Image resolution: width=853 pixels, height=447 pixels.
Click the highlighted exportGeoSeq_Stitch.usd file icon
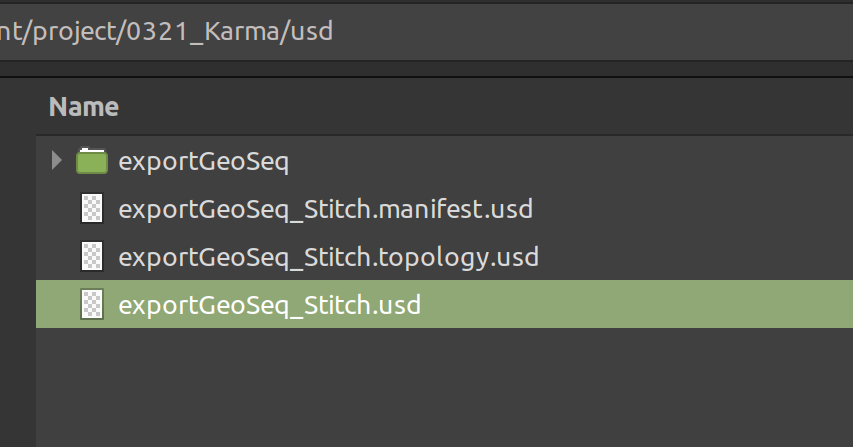pyautogui.click(x=92, y=304)
